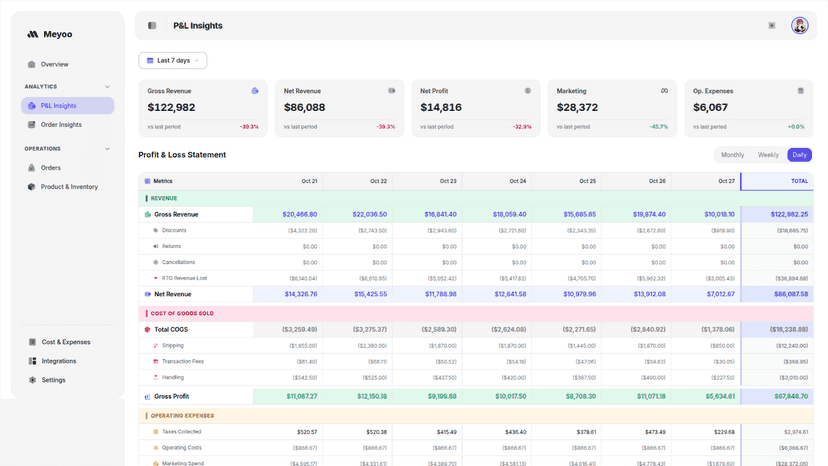Click Gross Revenue total $122,982.25
The image size is (828, 466).
coord(789,215)
